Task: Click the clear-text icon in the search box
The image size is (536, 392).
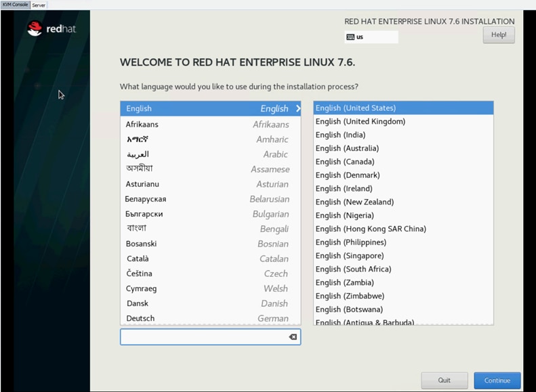Action: 293,337
